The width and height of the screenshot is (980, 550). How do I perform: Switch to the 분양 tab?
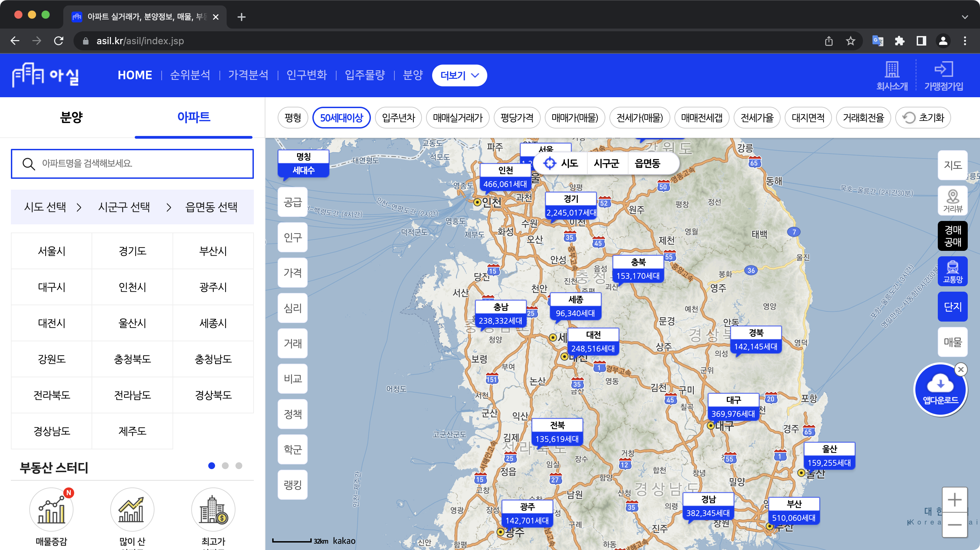coord(71,117)
